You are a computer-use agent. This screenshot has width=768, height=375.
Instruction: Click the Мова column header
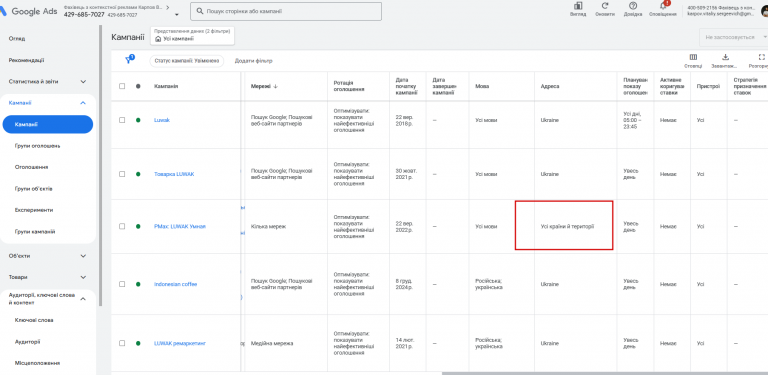click(481, 86)
